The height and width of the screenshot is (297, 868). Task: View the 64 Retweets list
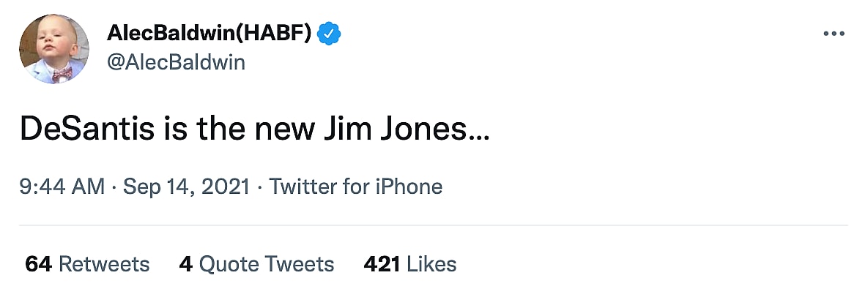pos(87,264)
